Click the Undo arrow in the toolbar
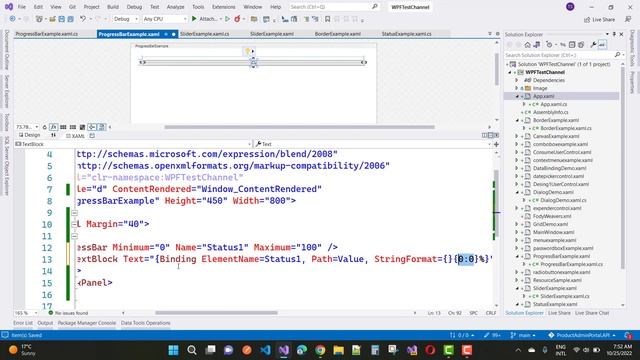This screenshot has height=360, width=640. click(x=83, y=19)
